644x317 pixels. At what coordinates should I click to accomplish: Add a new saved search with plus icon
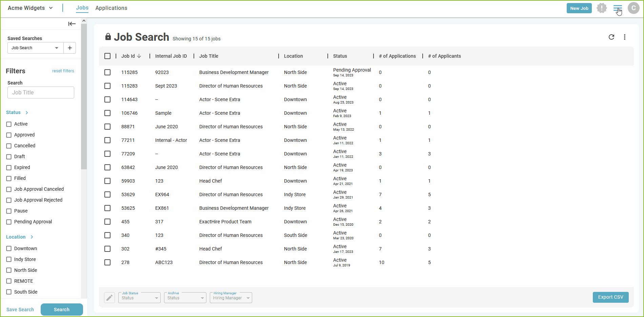point(70,48)
